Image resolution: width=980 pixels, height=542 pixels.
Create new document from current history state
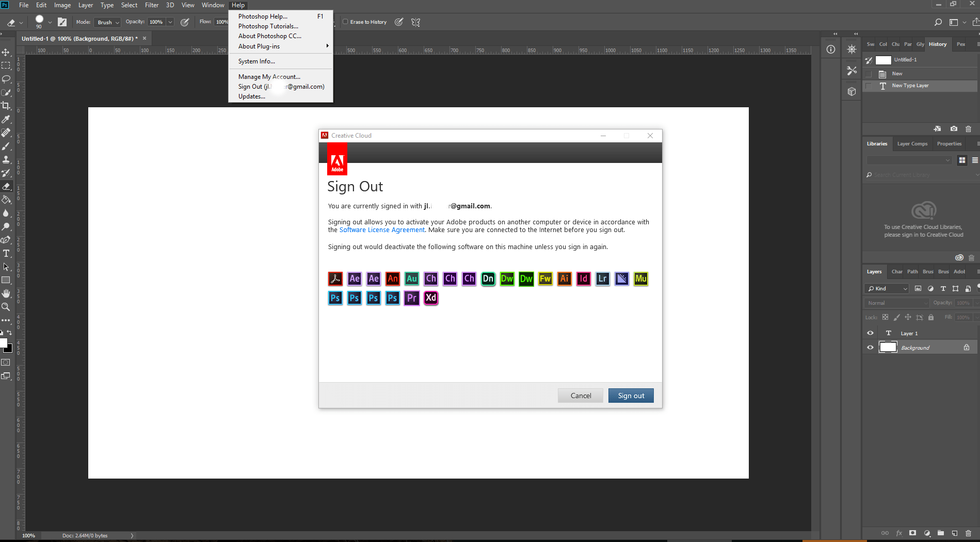(x=937, y=129)
